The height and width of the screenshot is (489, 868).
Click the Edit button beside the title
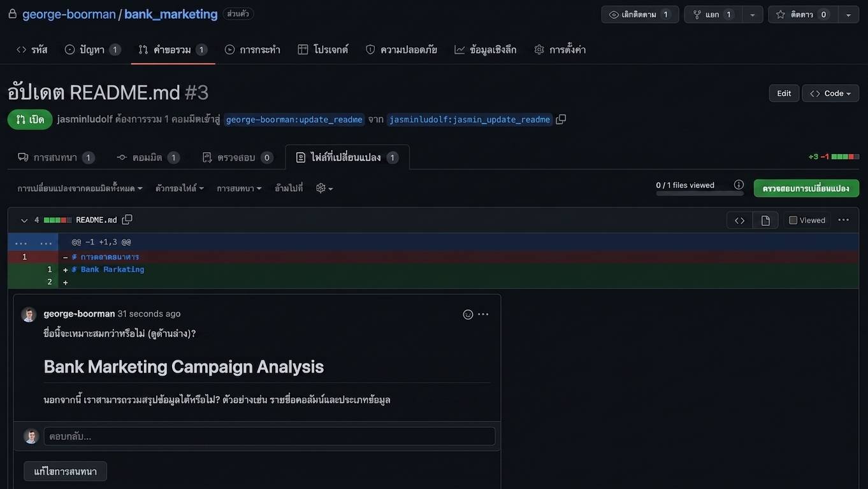[784, 93]
